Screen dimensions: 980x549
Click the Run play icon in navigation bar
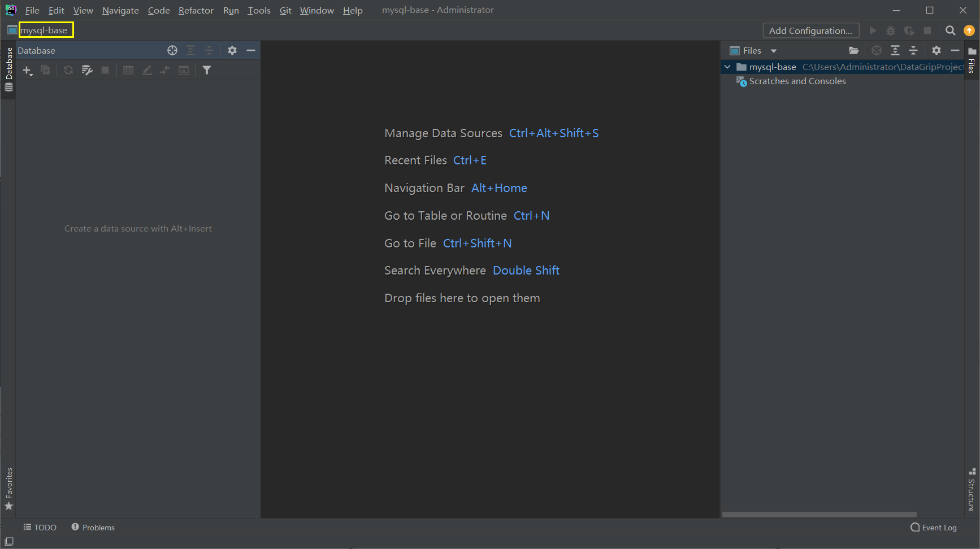click(873, 30)
